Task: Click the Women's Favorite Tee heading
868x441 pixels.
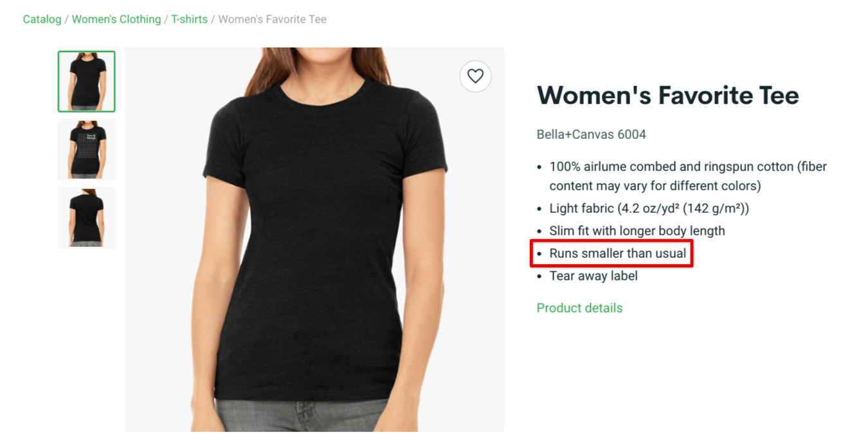Action: tap(668, 96)
